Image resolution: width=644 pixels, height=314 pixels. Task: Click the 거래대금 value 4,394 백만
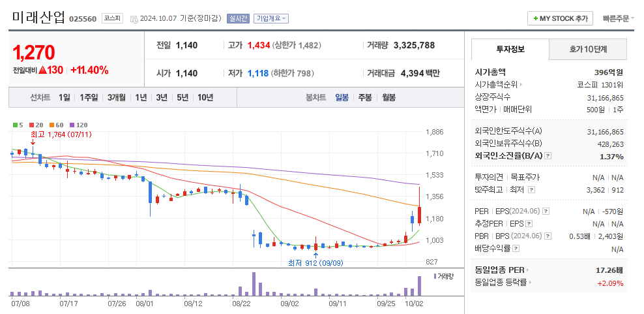tap(420, 73)
